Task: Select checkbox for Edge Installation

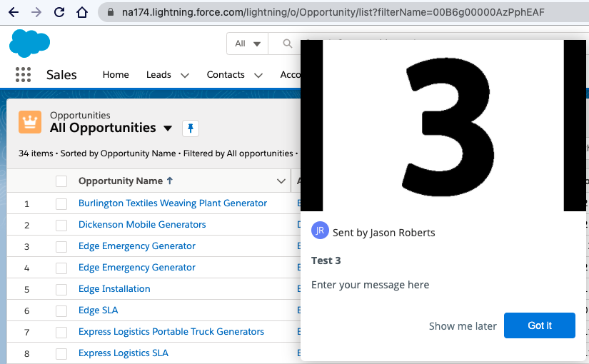Action: click(61, 289)
